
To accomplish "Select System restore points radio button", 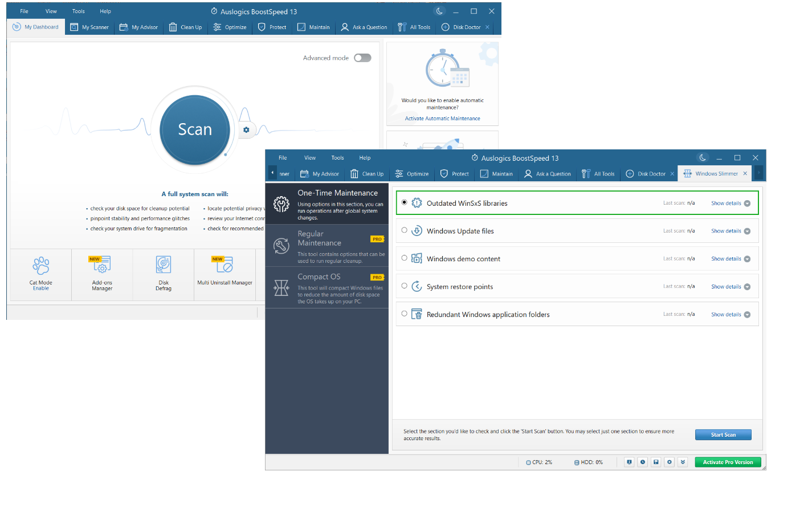I will pos(404,286).
